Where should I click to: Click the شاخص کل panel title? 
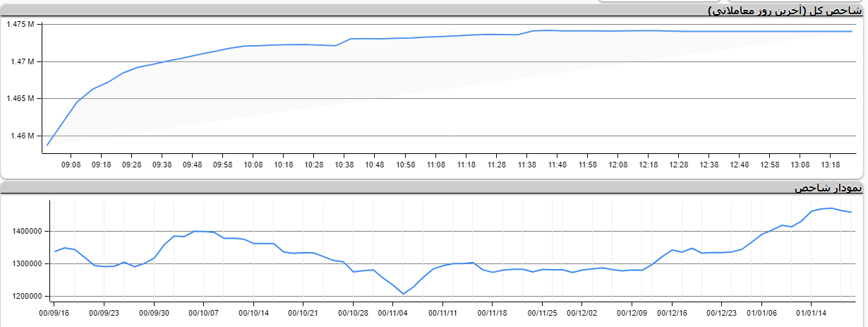click(x=786, y=10)
